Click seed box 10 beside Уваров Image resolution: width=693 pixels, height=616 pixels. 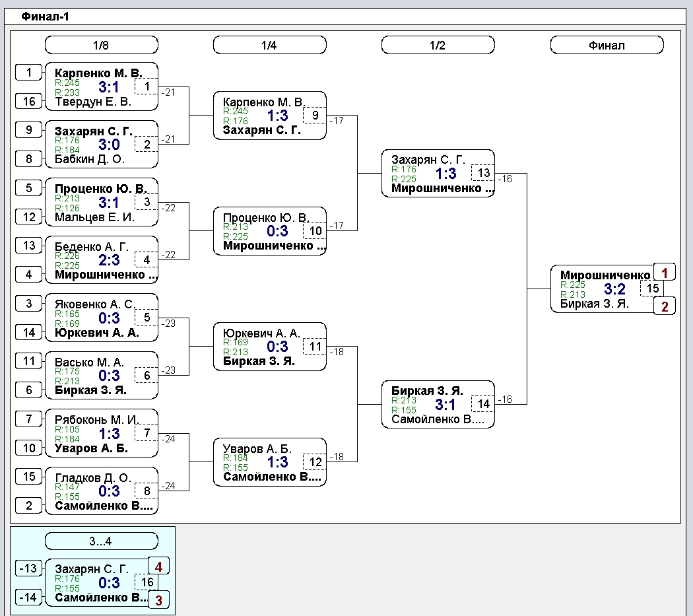tap(29, 448)
